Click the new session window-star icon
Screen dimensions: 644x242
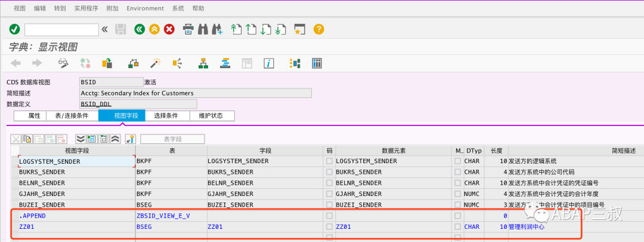point(300,29)
